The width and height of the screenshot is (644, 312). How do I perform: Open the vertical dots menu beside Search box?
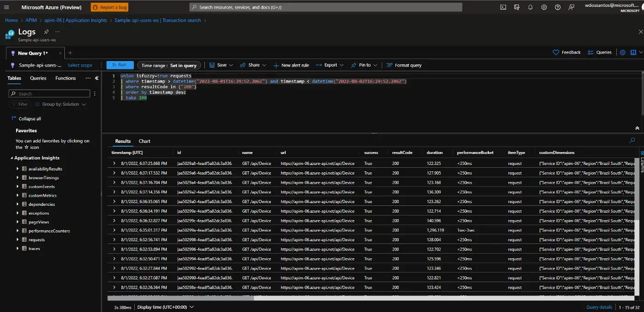pos(95,93)
